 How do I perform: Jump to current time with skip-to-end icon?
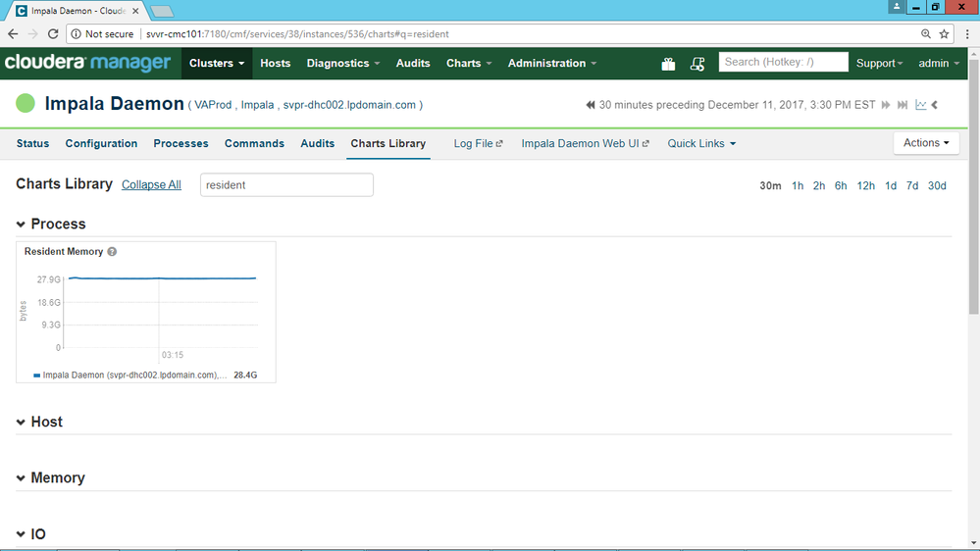903,105
